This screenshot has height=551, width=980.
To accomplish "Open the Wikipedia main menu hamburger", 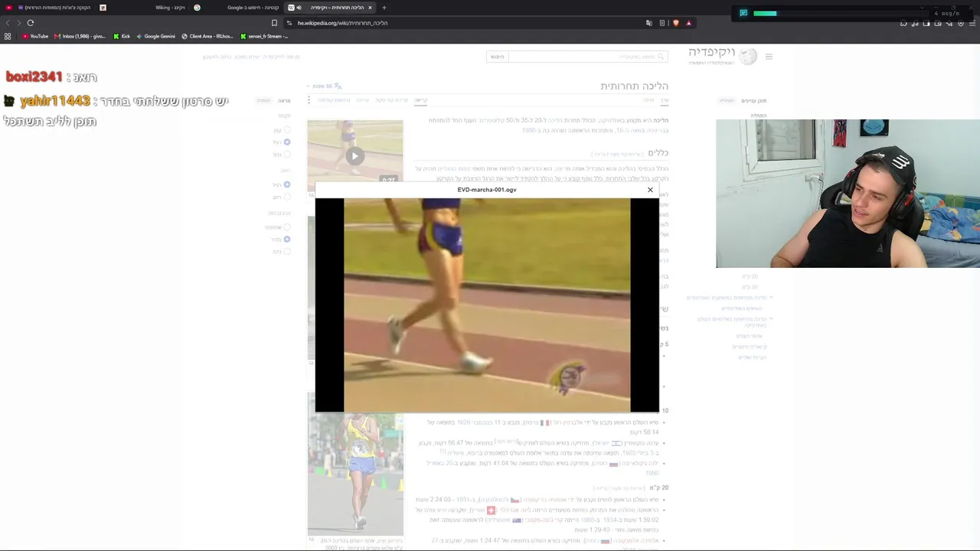I will (769, 57).
